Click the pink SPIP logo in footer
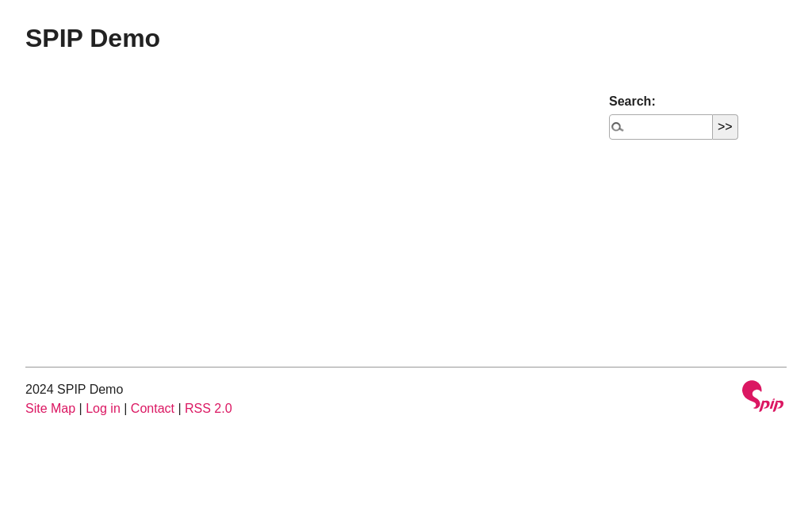 pyautogui.click(x=762, y=396)
